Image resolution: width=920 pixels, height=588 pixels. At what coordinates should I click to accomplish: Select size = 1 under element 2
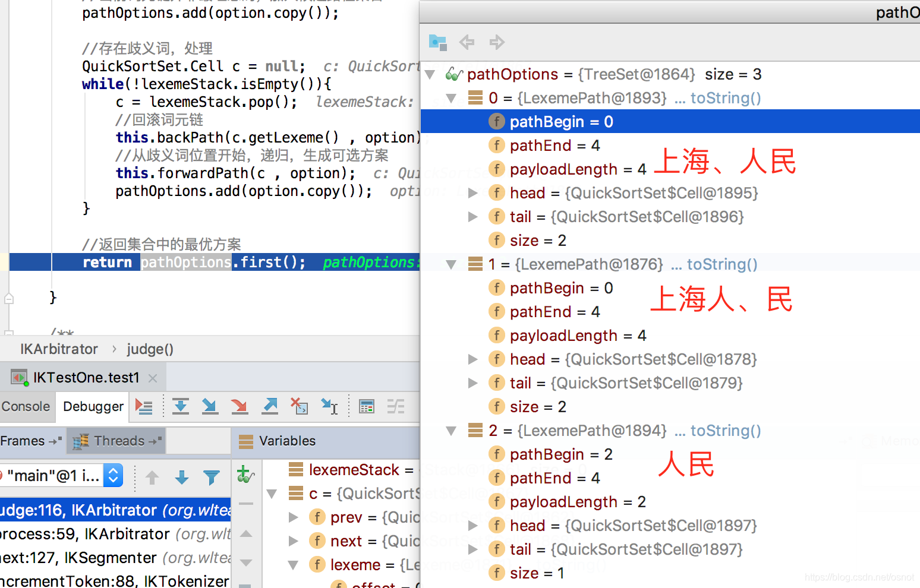(x=670, y=573)
